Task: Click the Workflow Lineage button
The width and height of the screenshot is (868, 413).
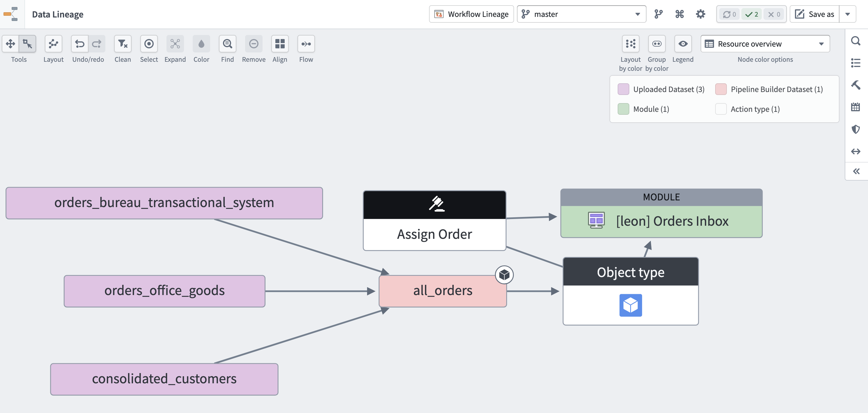Action: pyautogui.click(x=471, y=14)
